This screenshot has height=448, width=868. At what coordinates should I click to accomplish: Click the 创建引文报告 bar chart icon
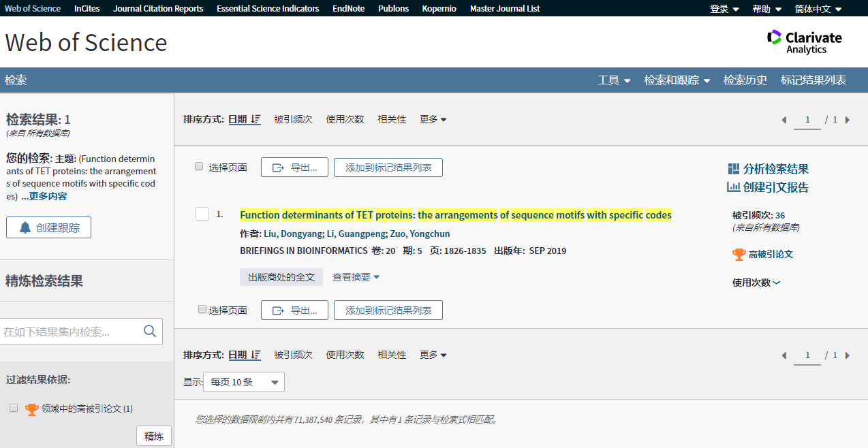(734, 187)
